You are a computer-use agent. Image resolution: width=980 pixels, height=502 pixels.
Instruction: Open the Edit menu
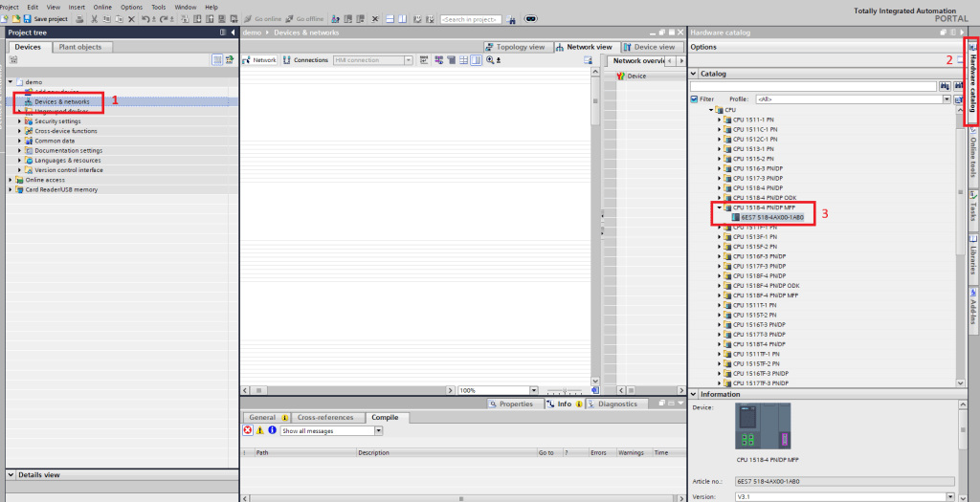click(x=33, y=7)
